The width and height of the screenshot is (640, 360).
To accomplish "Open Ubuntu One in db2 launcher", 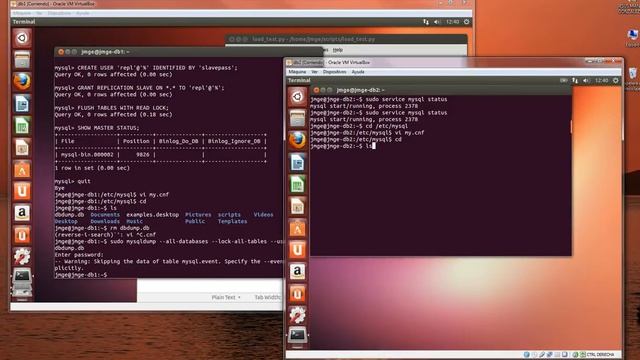I will (297, 250).
